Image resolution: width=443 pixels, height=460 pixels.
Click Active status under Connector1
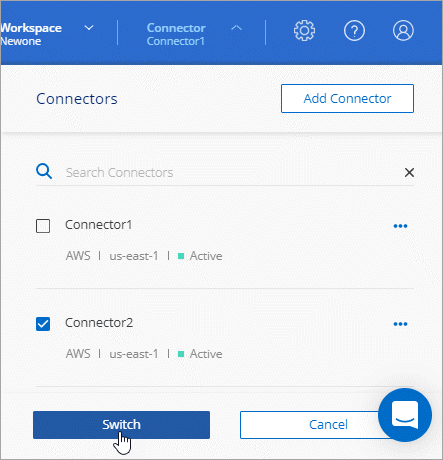(206, 256)
